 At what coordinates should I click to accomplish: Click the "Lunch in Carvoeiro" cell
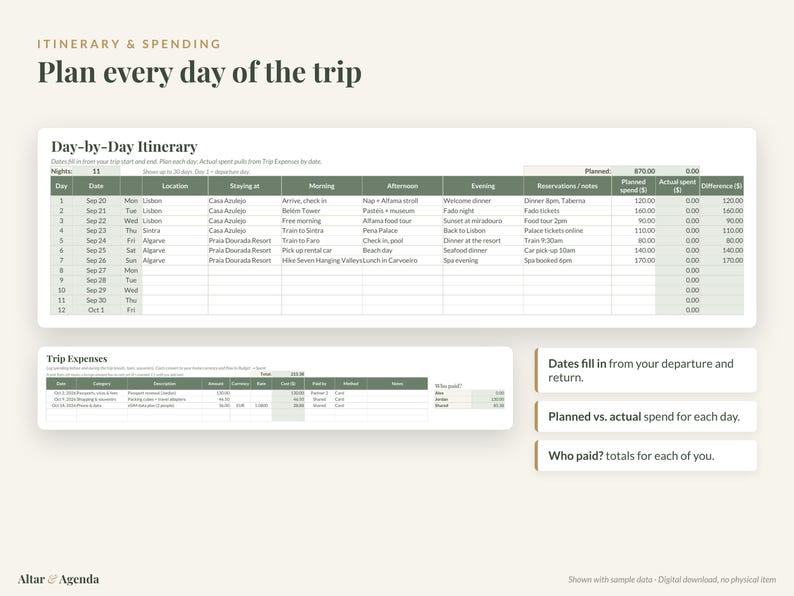click(402, 260)
